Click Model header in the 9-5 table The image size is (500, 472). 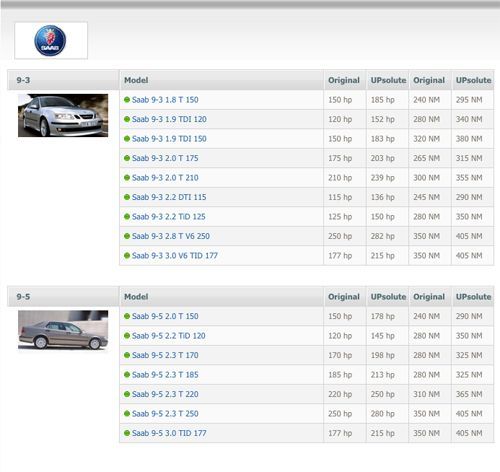click(136, 297)
